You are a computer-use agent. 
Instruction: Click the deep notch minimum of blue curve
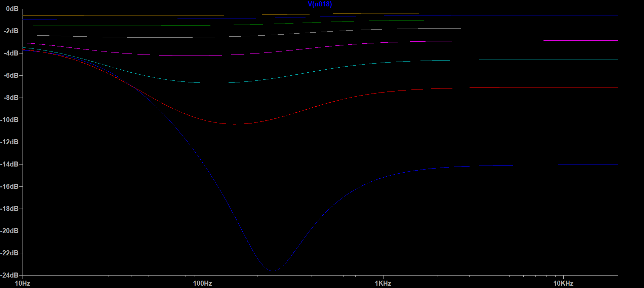pos(273,271)
